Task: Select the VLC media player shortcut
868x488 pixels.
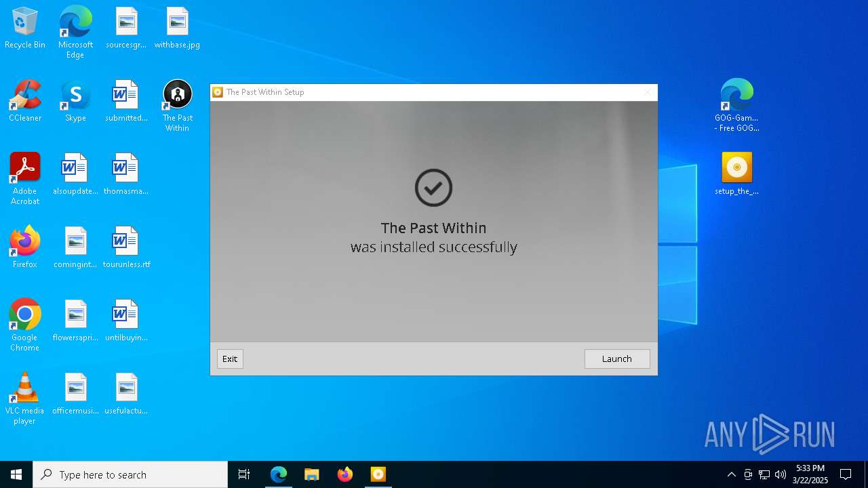Action: (x=25, y=399)
